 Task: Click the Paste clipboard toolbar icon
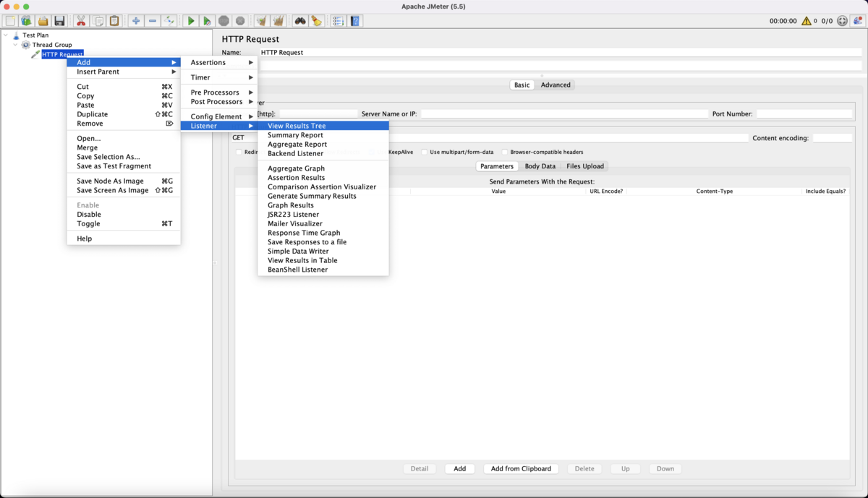114,21
